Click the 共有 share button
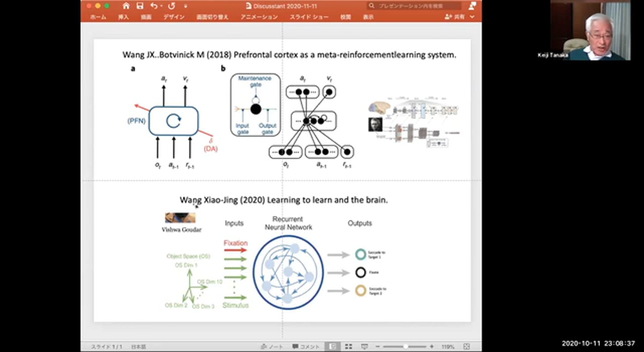The height and width of the screenshot is (352, 644). point(455,17)
